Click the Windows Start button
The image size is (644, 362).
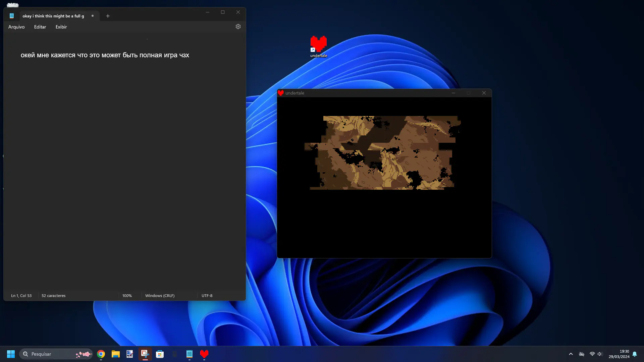point(11,354)
